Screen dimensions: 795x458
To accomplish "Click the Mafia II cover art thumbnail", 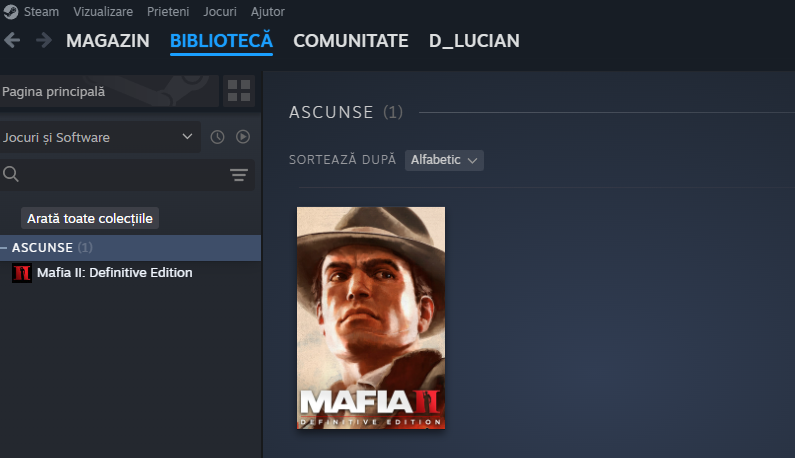I will coord(370,318).
